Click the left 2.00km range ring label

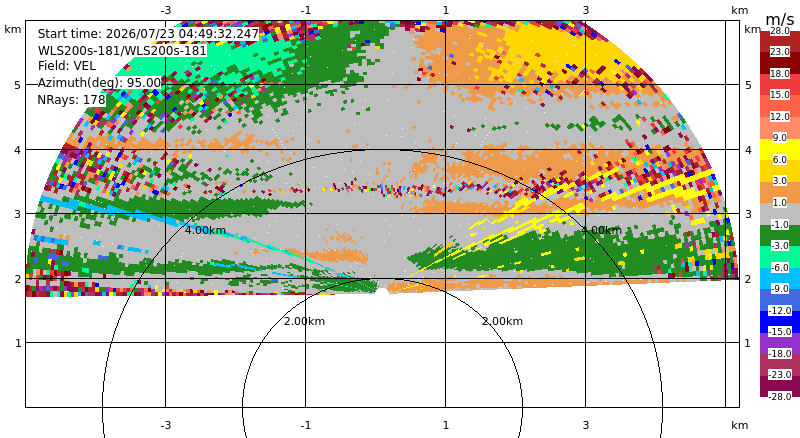point(305,321)
